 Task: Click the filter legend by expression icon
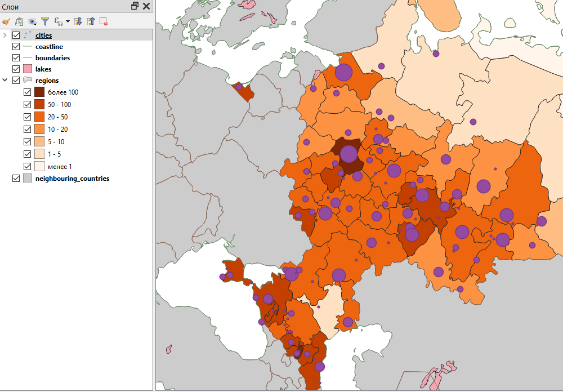[57, 21]
